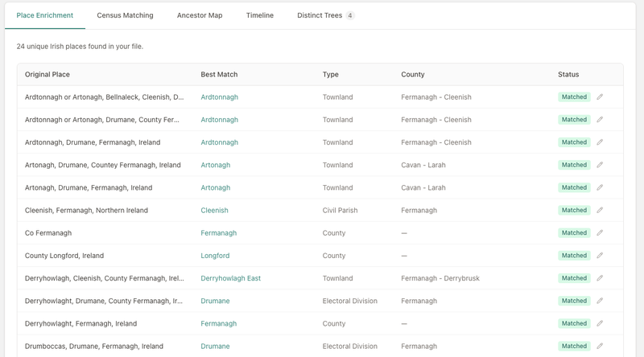Select 'Fermanagh - Derrybrusk' county cell
This screenshot has height=357, width=644.
(x=440, y=278)
